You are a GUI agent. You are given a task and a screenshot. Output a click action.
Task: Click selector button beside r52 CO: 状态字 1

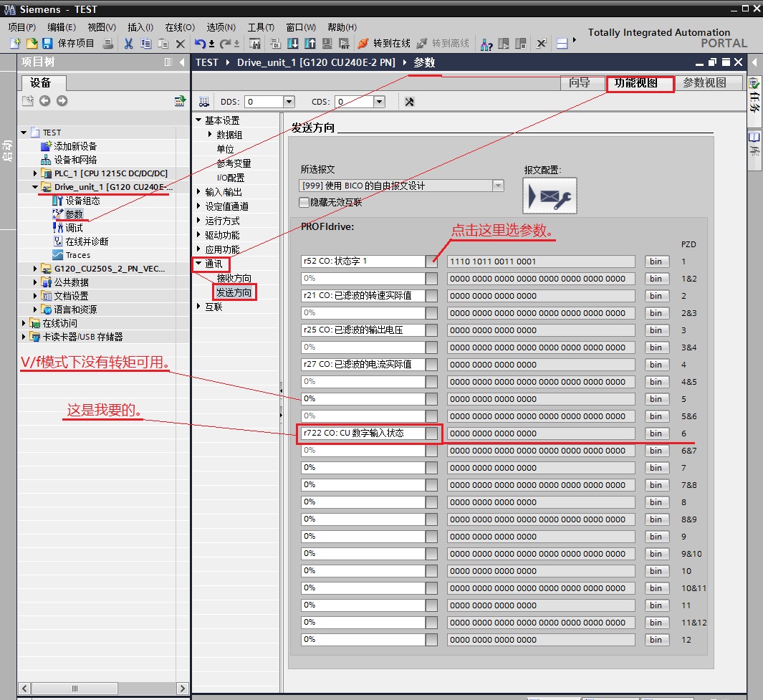[431, 262]
